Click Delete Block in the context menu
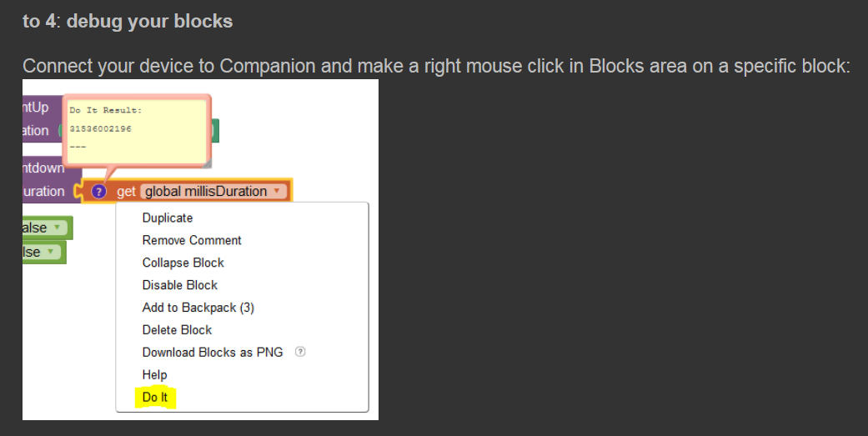Viewport: 868px width, 436px height. pos(177,330)
